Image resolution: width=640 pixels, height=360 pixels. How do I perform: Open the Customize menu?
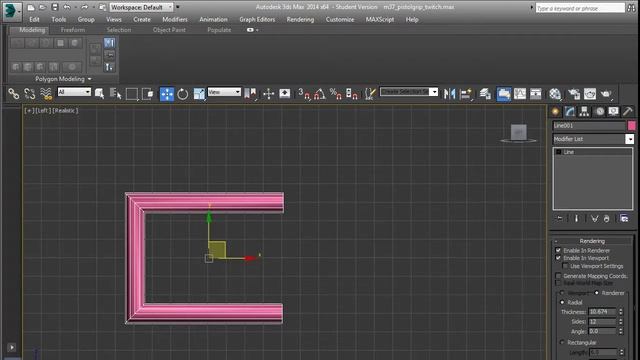[340, 19]
